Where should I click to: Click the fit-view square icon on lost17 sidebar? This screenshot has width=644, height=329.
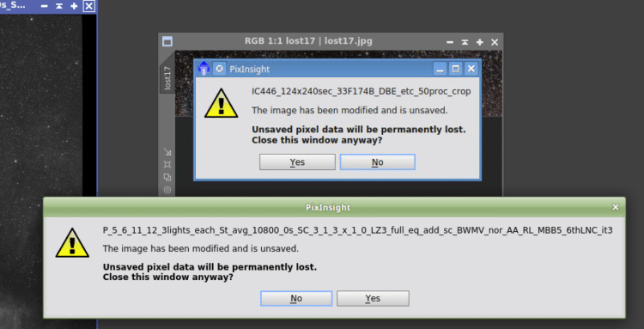[x=167, y=164]
